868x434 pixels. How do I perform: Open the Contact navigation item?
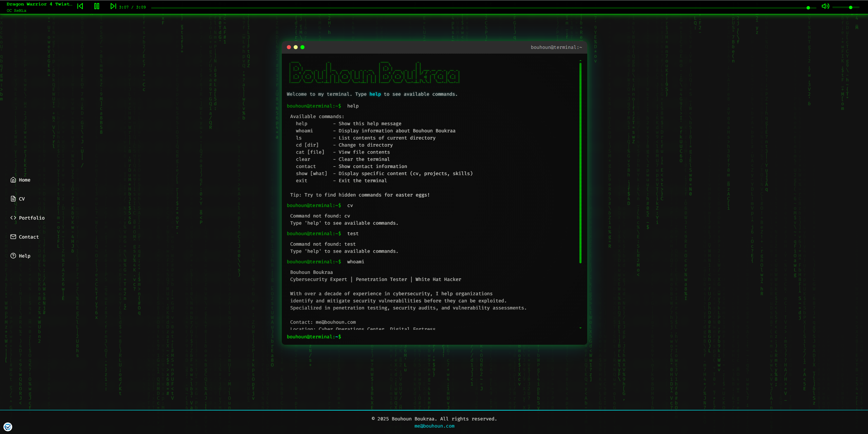pos(25,237)
